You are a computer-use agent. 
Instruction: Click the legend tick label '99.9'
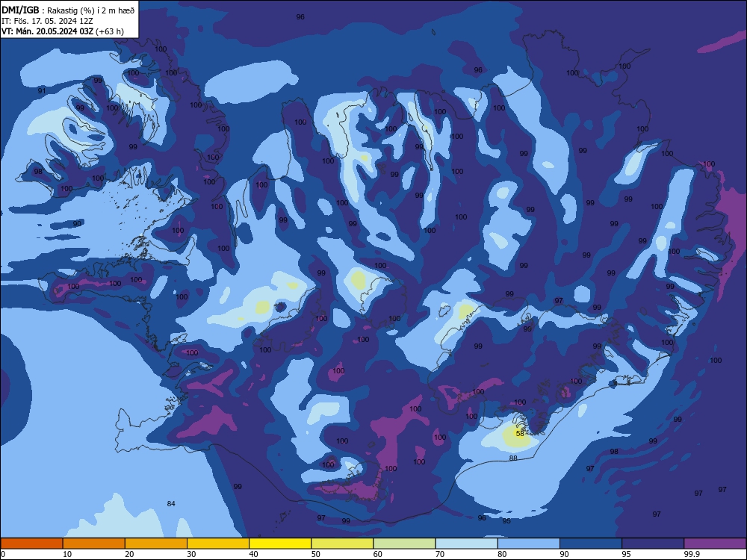(x=692, y=554)
